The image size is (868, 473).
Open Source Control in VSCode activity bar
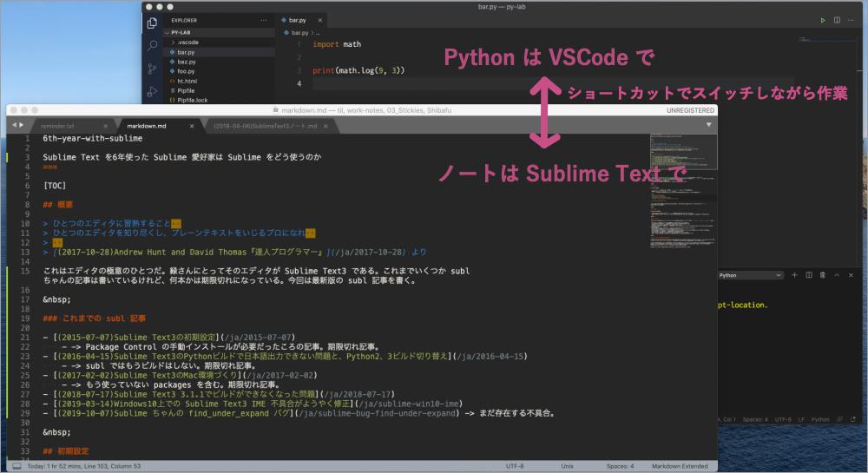click(152, 69)
